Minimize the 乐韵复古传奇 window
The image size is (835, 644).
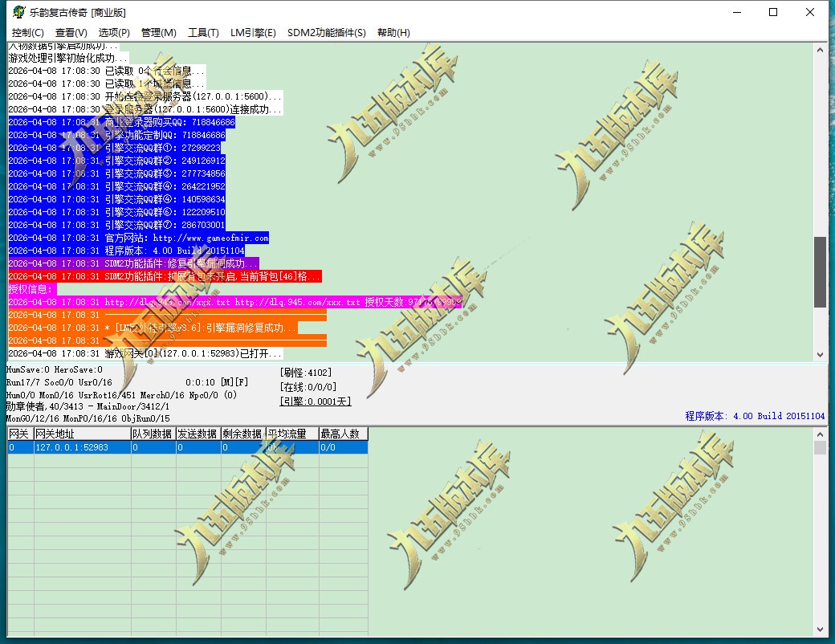coord(737,12)
